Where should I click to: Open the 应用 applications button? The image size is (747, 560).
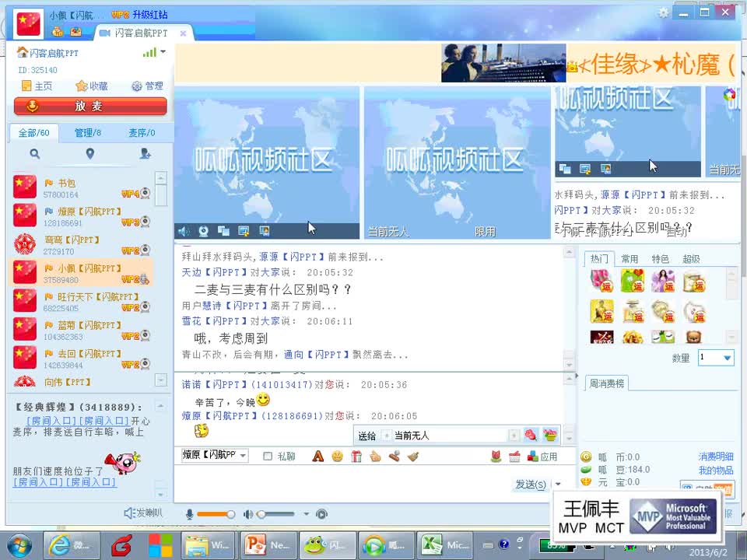(542, 457)
